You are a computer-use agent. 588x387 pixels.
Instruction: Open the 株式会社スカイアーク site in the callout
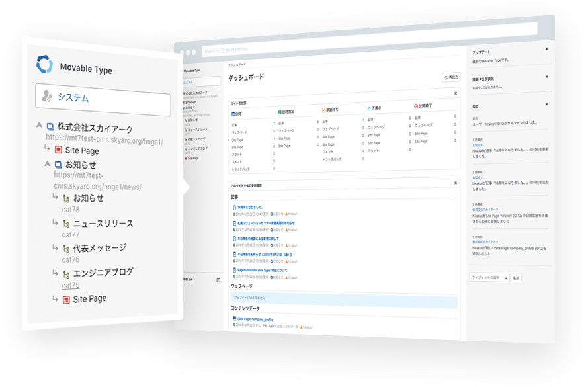point(95,128)
